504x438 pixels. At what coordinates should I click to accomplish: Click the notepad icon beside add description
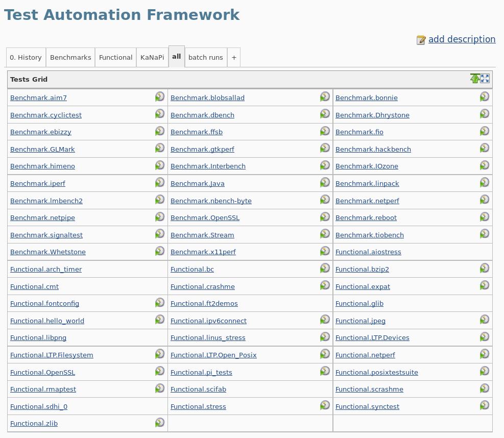[x=421, y=40]
